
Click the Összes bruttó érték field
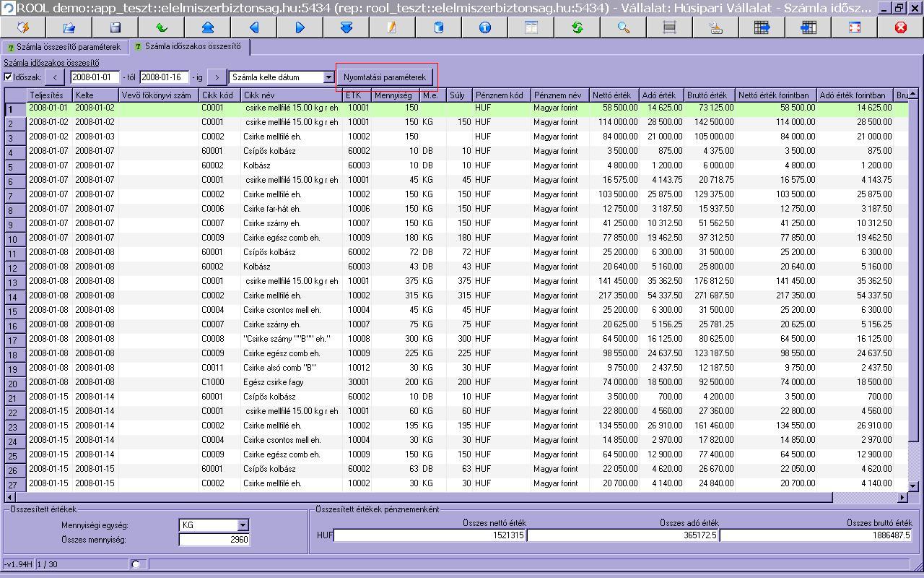point(815,535)
